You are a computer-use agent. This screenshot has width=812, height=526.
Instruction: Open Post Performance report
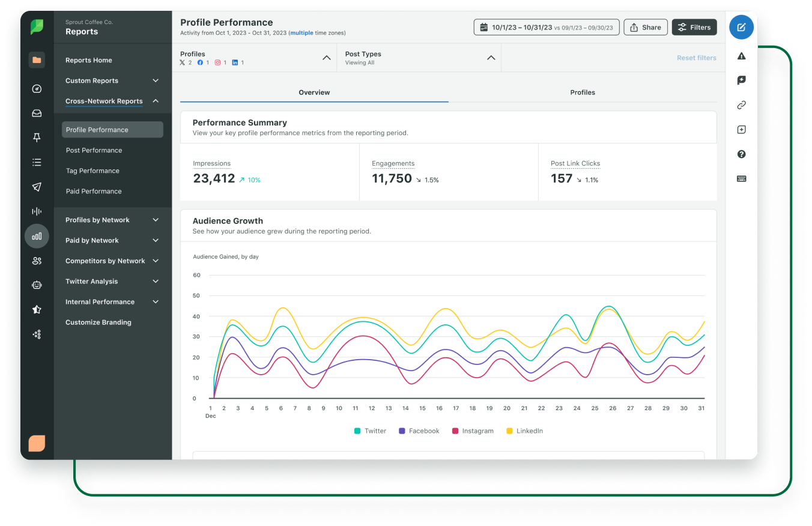coord(94,150)
